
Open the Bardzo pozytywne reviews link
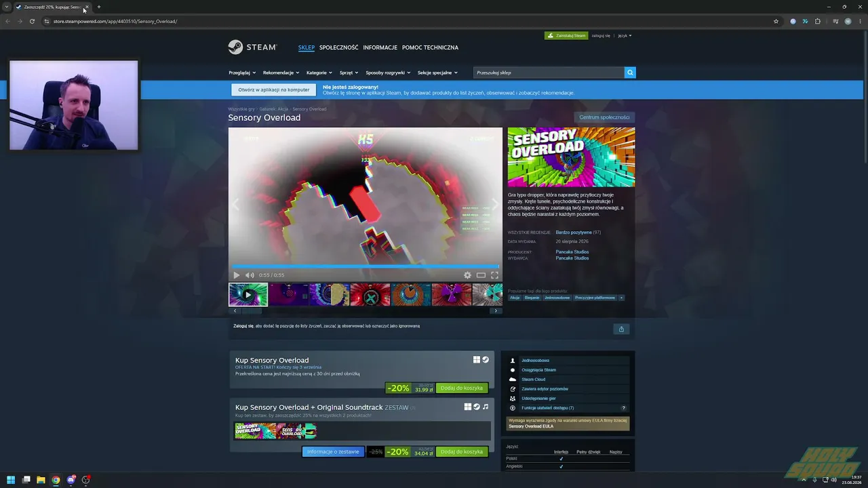(x=574, y=232)
